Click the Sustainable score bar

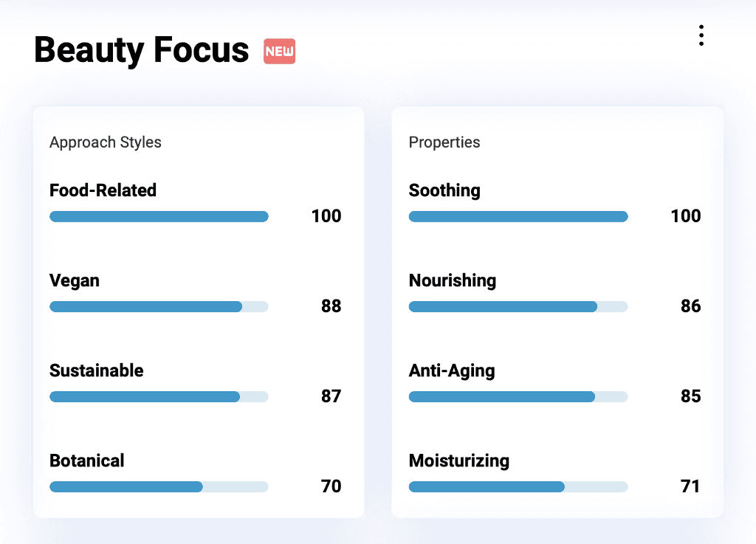(x=159, y=396)
